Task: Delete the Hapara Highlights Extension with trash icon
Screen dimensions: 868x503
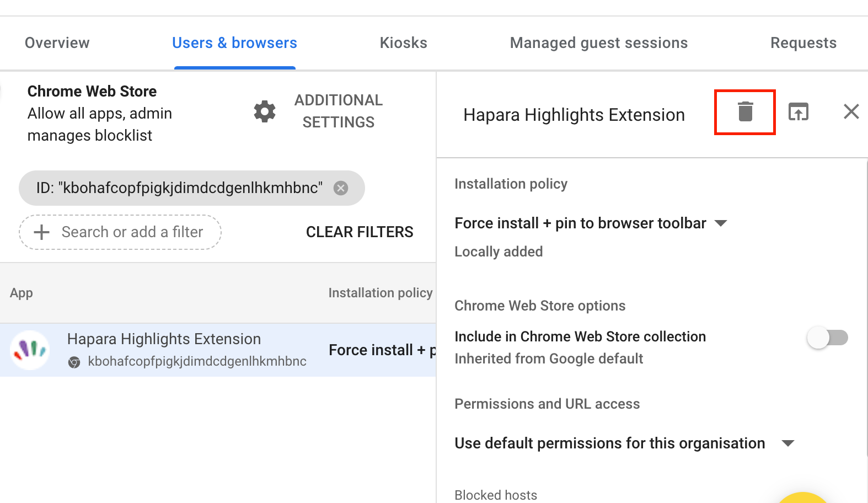Action: [x=745, y=112]
